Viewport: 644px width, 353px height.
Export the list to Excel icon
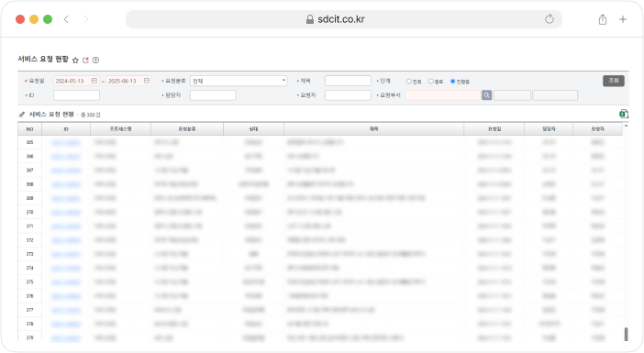click(x=624, y=114)
